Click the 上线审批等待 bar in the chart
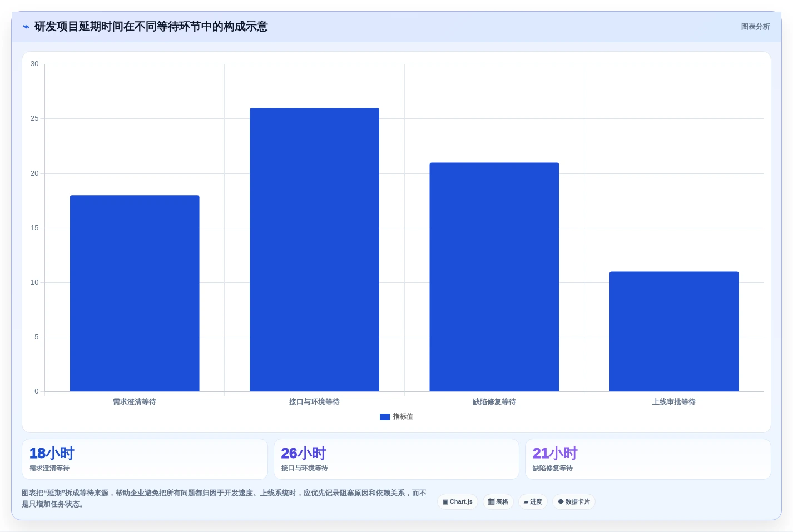Viewport: 793px width, 532px height. point(674,331)
